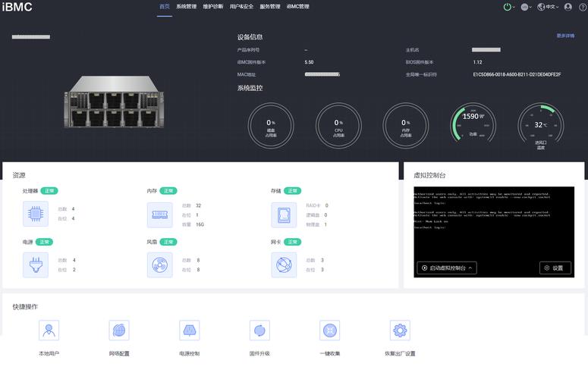Open the 恢复出厂设置 restore factory shortcut icon
588x379 pixels.
[400, 330]
